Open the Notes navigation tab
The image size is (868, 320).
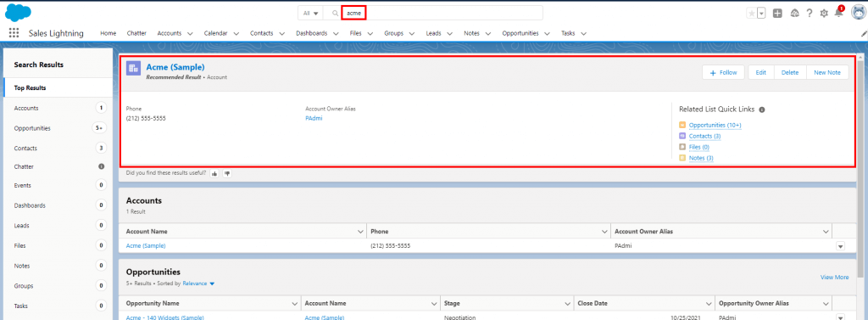coord(471,33)
